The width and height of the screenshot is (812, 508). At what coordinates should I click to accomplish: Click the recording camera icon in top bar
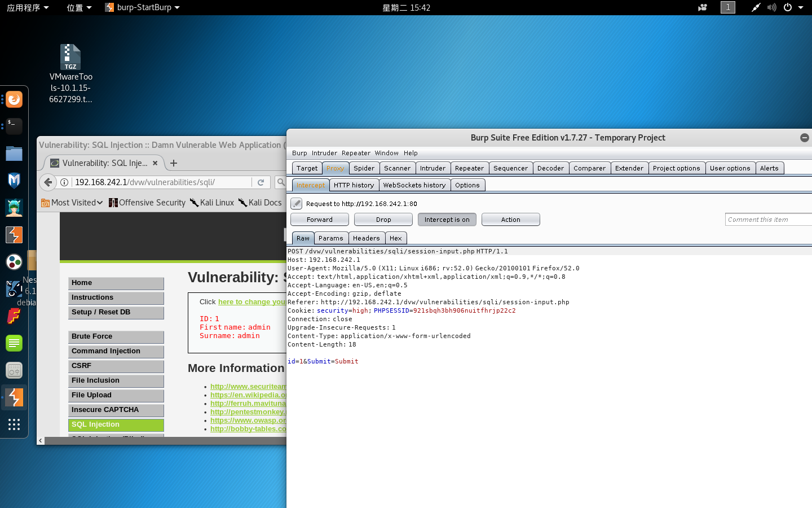coord(703,7)
